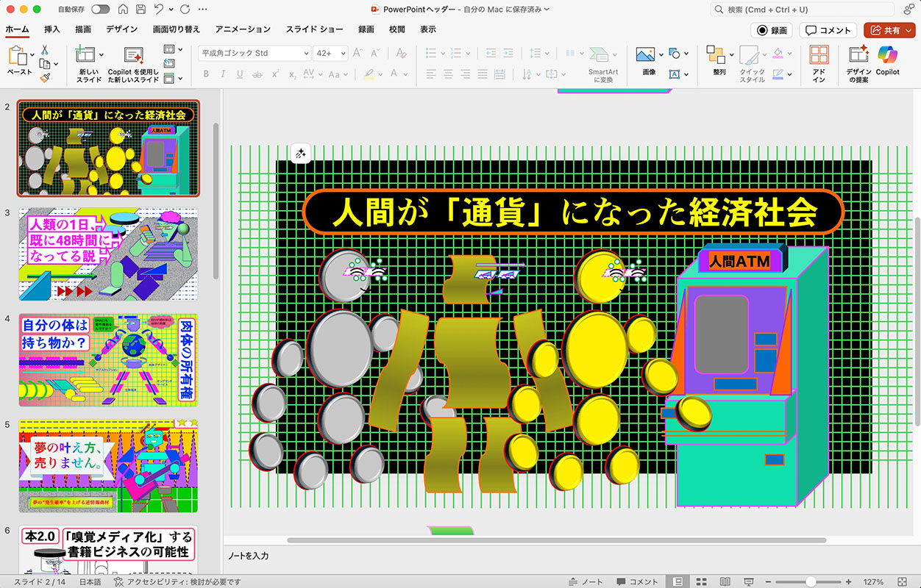Click the Format Painter brush icon
This screenshot has height=588, width=921.
pyautogui.click(x=44, y=77)
